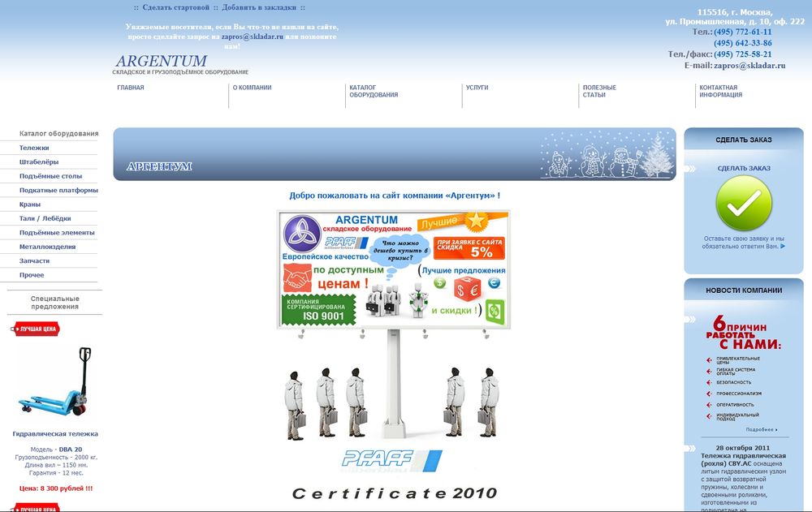
Task: Click 'Оставьте свою заявку' text link
Action: 744,243
